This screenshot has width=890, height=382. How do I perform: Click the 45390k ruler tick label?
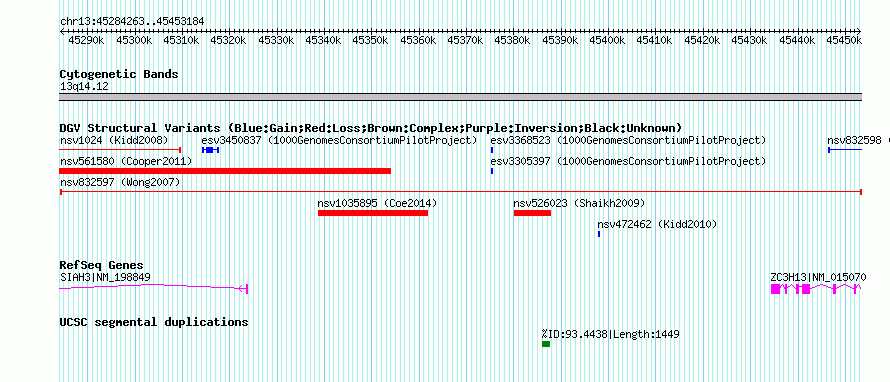[560, 40]
